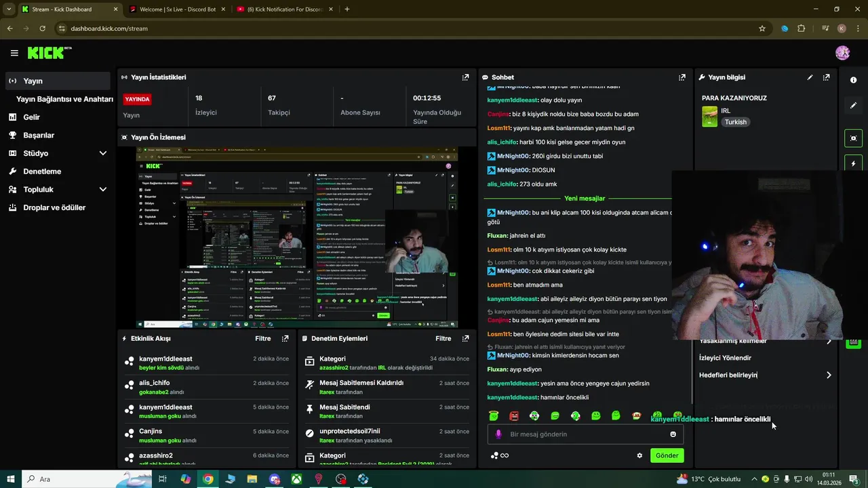This screenshot has width=868, height=488.
Task: Open Chrome extensions puzzle icon
Action: [x=802, y=28]
